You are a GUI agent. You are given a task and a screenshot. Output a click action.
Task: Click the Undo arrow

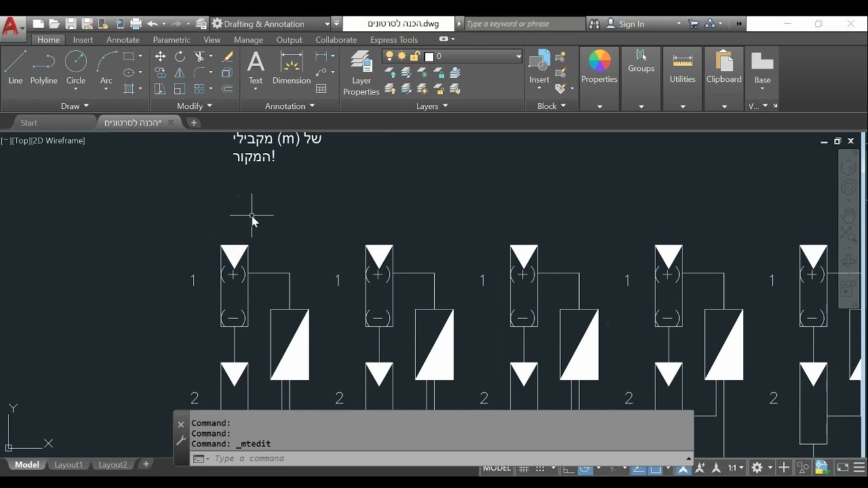[x=152, y=24]
